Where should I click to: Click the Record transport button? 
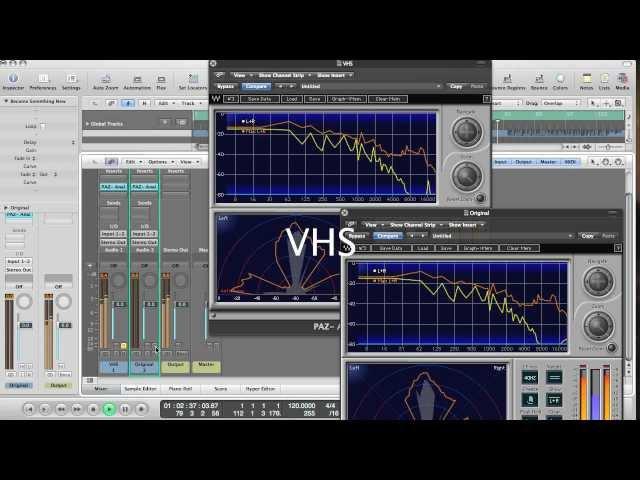[x=141, y=409]
